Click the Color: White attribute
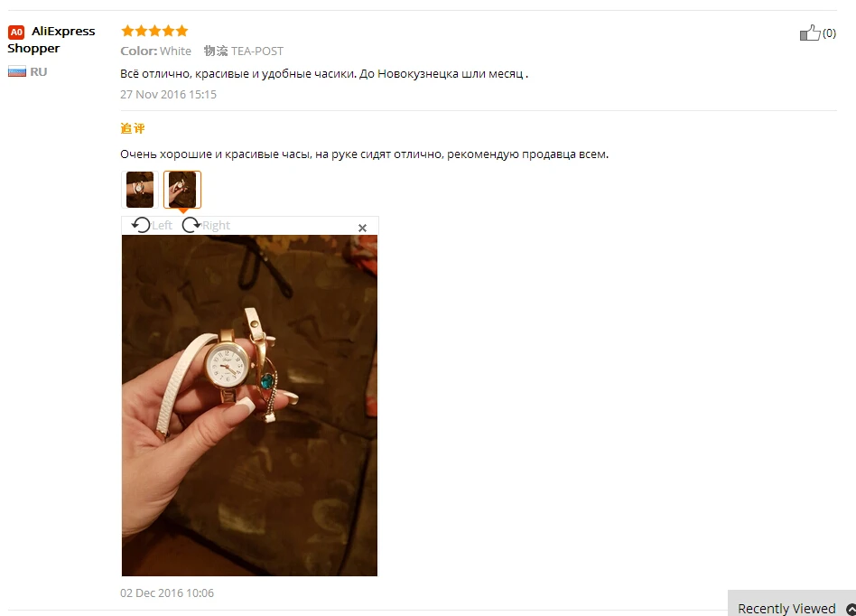Image resolution: width=856 pixels, height=616 pixels. coord(155,51)
